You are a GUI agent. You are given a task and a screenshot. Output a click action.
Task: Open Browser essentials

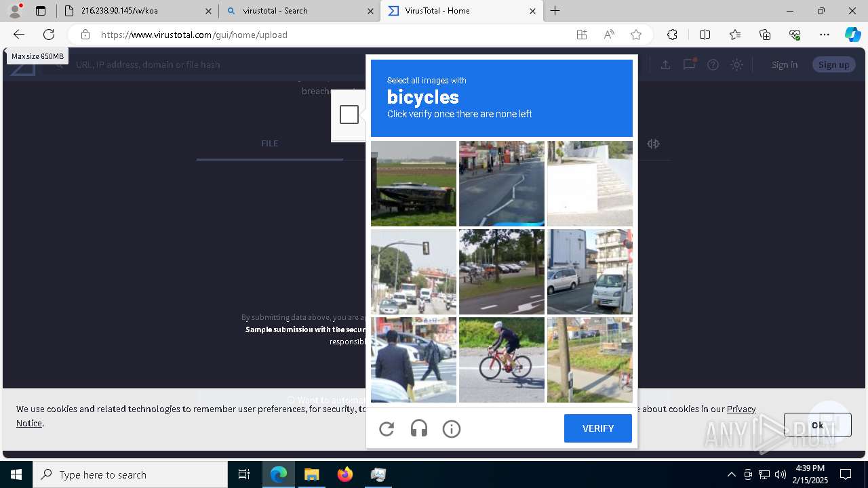click(x=795, y=35)
